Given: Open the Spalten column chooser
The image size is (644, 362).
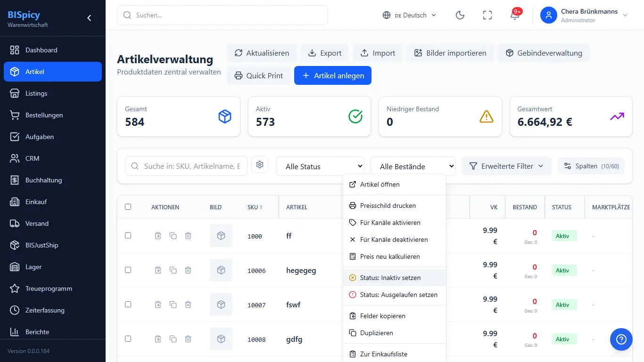Looking at the screenshot, I should click(x=591, y=166).
